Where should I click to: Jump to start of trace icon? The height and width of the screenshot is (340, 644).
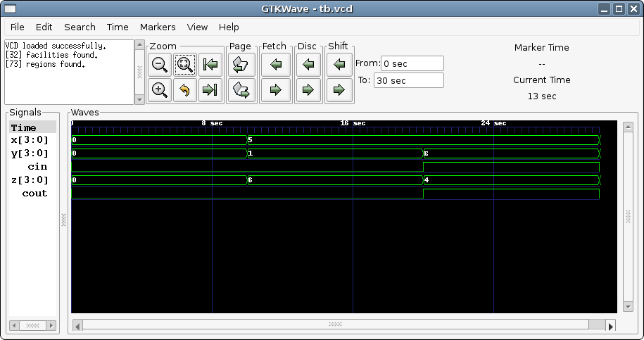pyautogui.click(x=209, y=65)
